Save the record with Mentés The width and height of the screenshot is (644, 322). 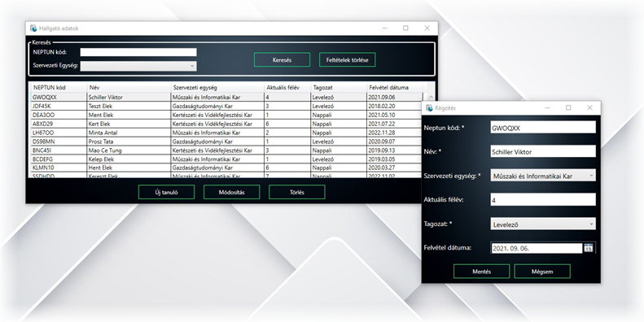pyautogui.click(x=481, y=272)
